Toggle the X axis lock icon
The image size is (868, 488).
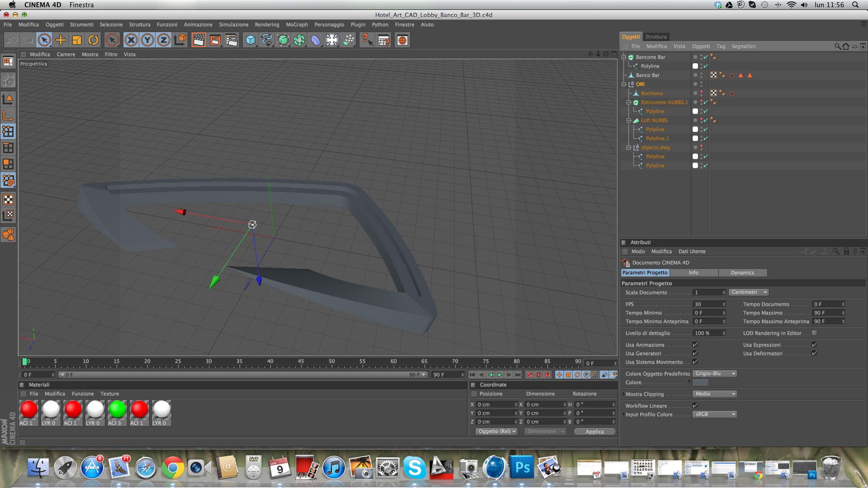131,40
